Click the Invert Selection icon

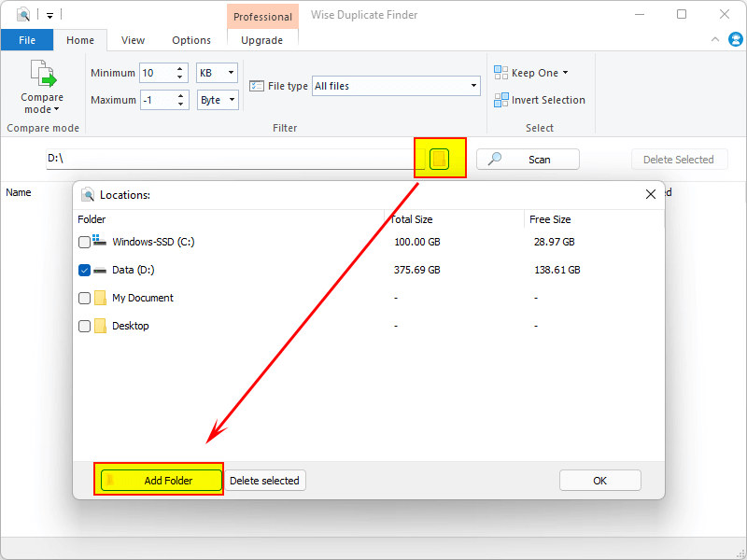coord(500,100)
